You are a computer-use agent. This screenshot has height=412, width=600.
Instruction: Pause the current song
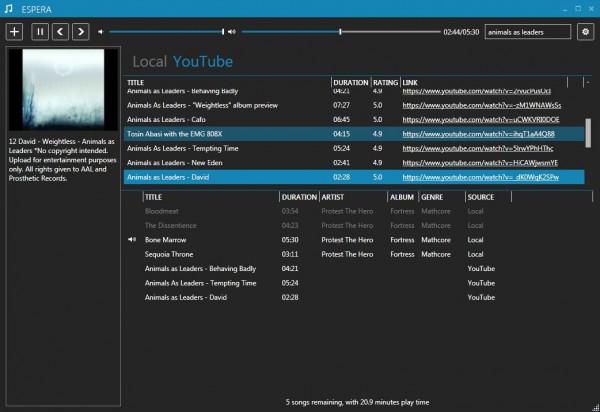[40, 32]
